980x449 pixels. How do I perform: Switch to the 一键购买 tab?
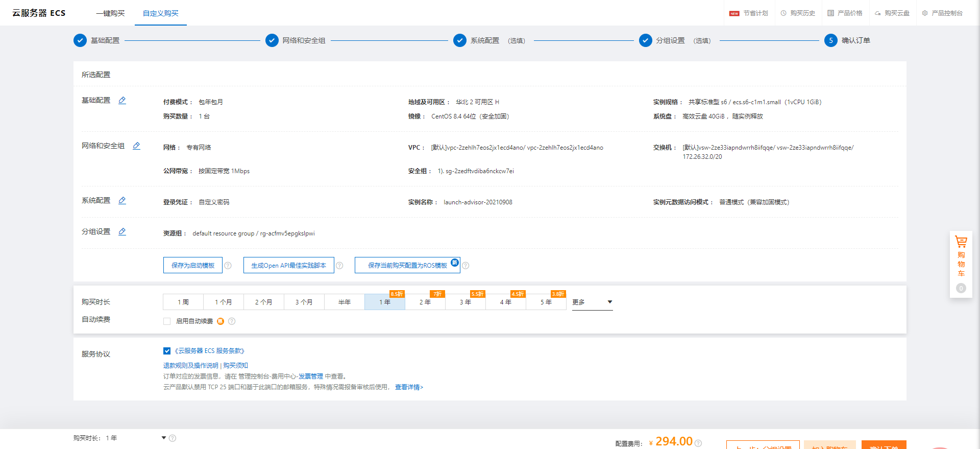pos(111,13)
